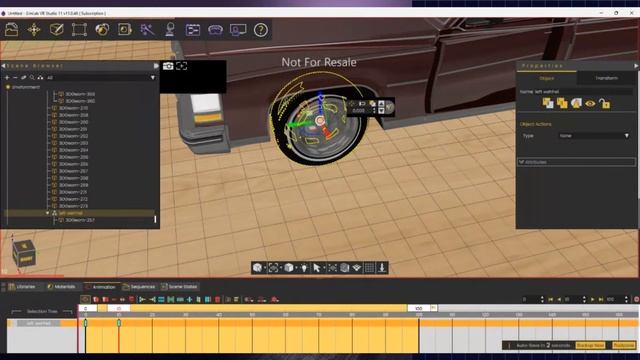Open the VR avatar/stamp tool icon
This screenshot has height=360, width=640.
(x=170, y=29)
